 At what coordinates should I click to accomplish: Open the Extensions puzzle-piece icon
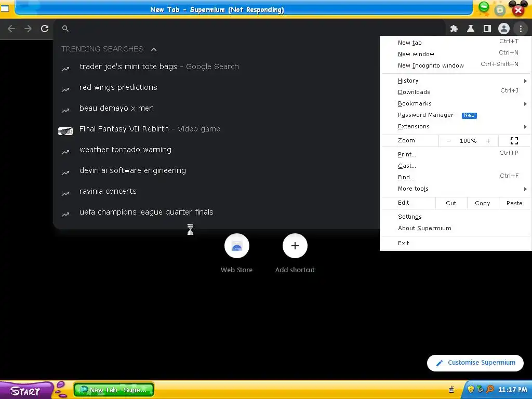click(454, 29)
